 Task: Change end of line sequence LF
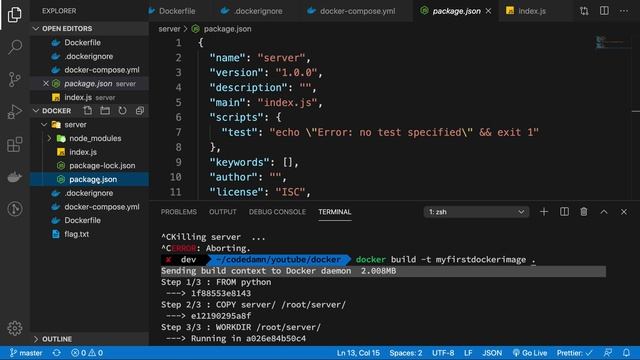click(x=468, y=353)
